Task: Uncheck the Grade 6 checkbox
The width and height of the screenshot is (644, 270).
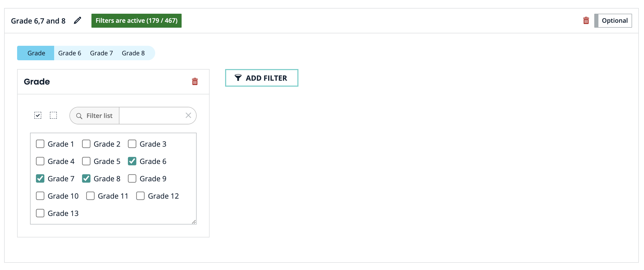Action: tap(132, 161)
